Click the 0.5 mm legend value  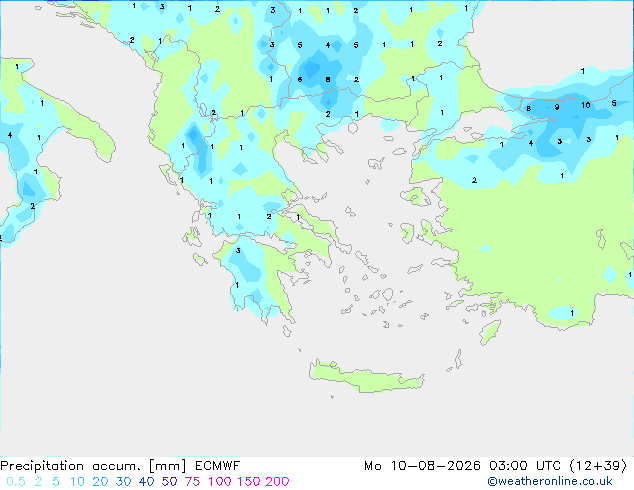[x=16, y=482]
